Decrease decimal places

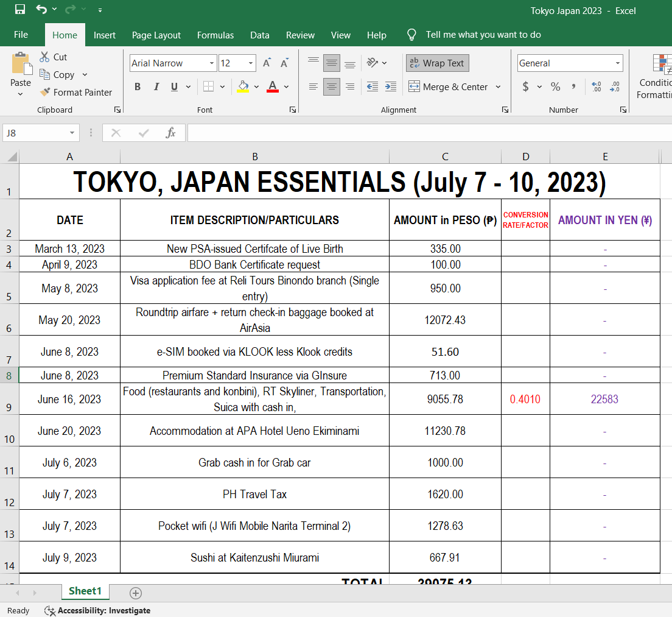tap(615, 86)
